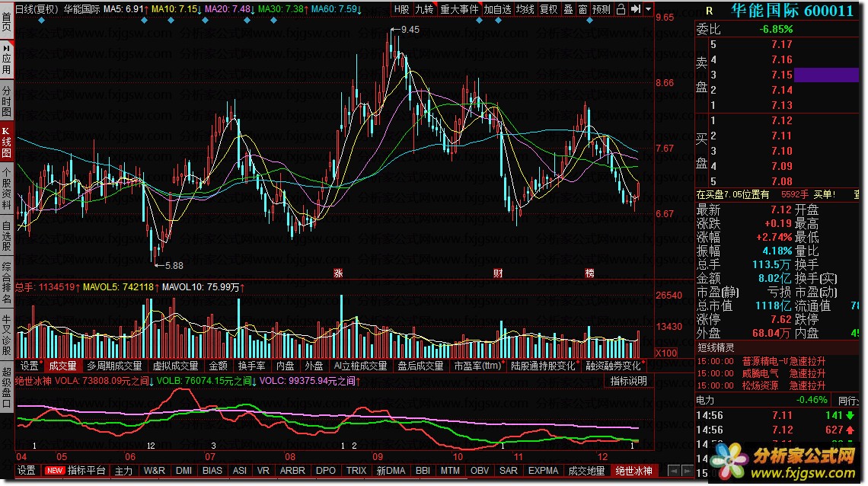Select the DMI indicator tab
The image size is (868, 486).
[x=183, y=471]
